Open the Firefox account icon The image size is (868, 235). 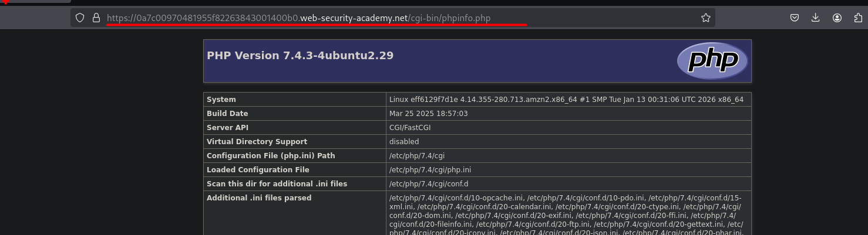[837, 18]
